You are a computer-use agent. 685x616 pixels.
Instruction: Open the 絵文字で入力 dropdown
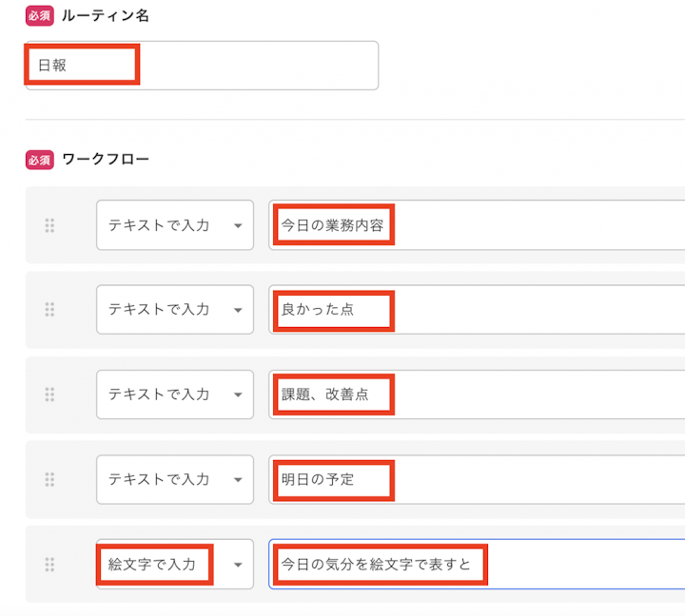pyautogui.click(x=175, y=565)
